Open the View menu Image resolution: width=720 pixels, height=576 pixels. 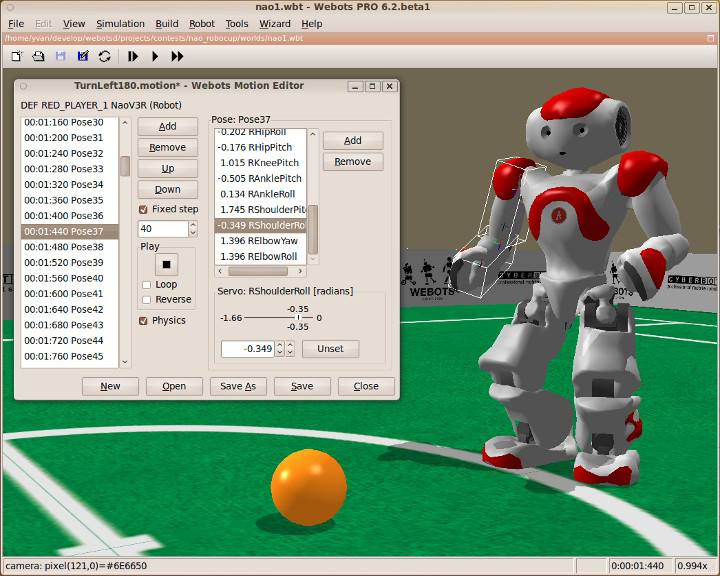74,24
